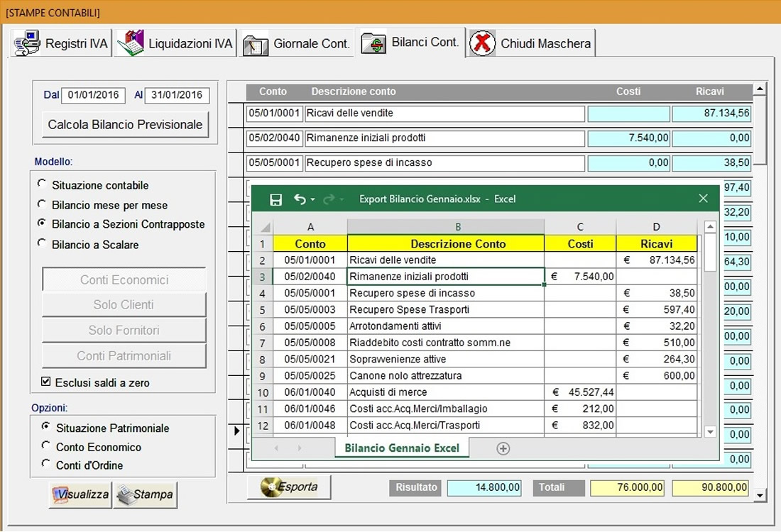Viewport: 781px width, 532px height.
Task: Click the Registri IVA computer icon
Action: (x=27, y=43)
